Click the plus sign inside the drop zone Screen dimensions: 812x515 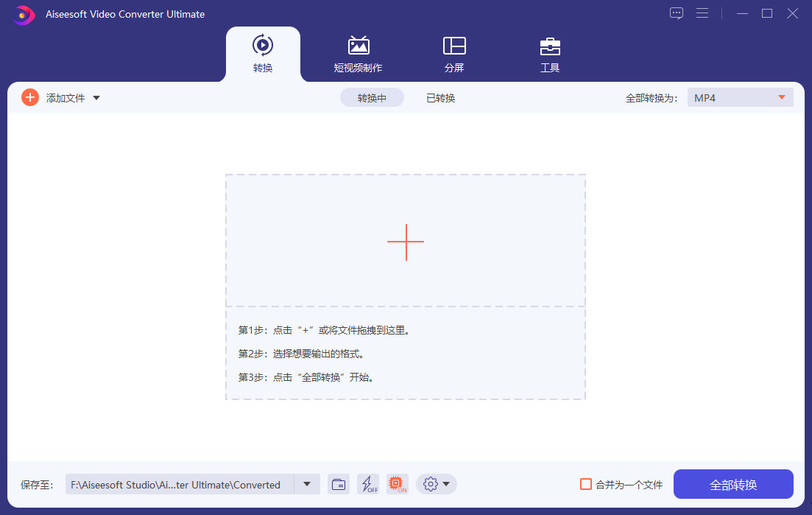[406, 242]
